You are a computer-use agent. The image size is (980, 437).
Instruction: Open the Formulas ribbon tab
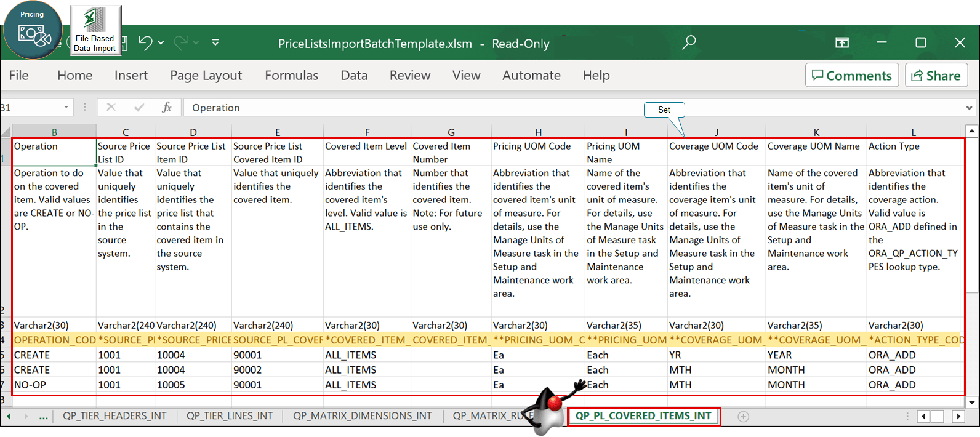(x=291, y=75)
